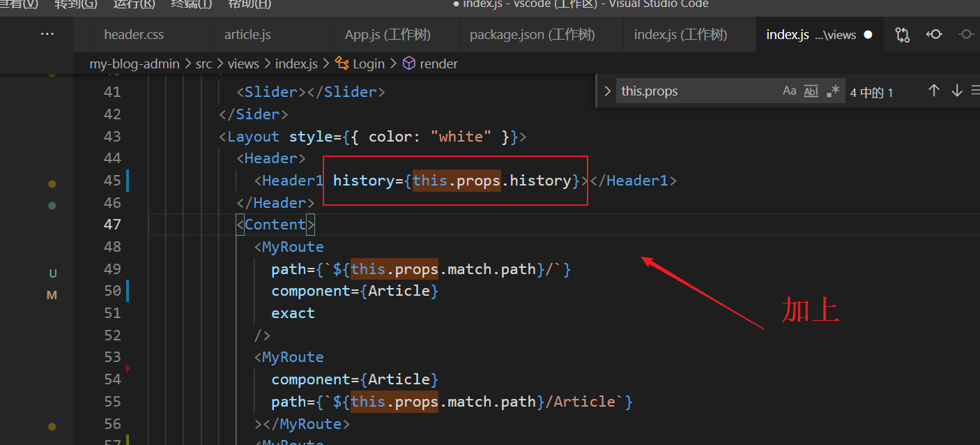Toggle Match Whole Word (Ab) option
The height and width of the screenshot is (445, 980).
coord(811,91)
